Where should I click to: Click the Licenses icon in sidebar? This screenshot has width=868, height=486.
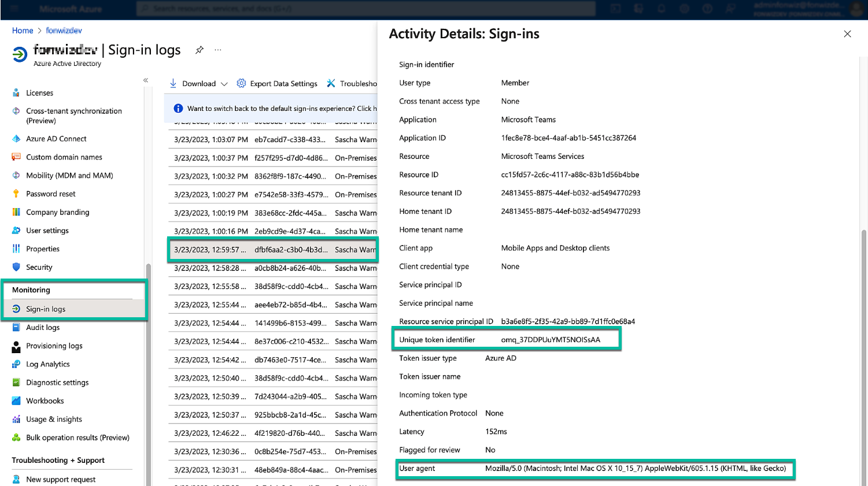(x=16, y=92)
